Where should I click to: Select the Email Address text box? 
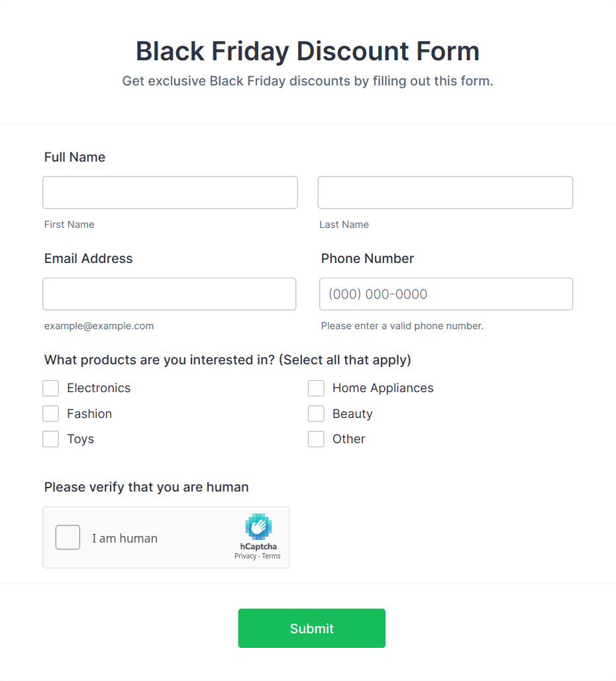[x=170, y=294]
